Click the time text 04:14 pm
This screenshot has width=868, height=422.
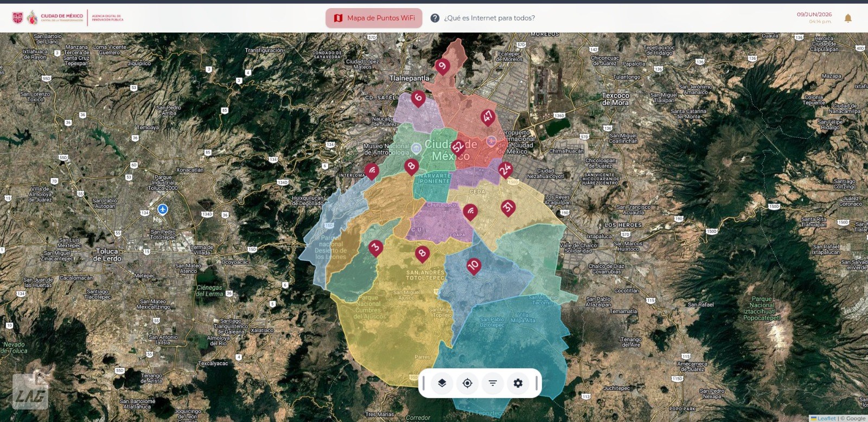(x=820, y=22)
